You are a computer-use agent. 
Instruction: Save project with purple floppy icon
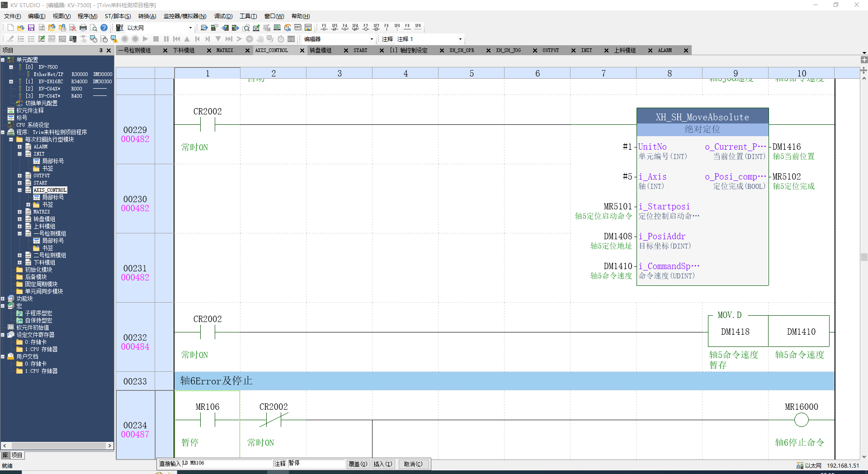31,28
